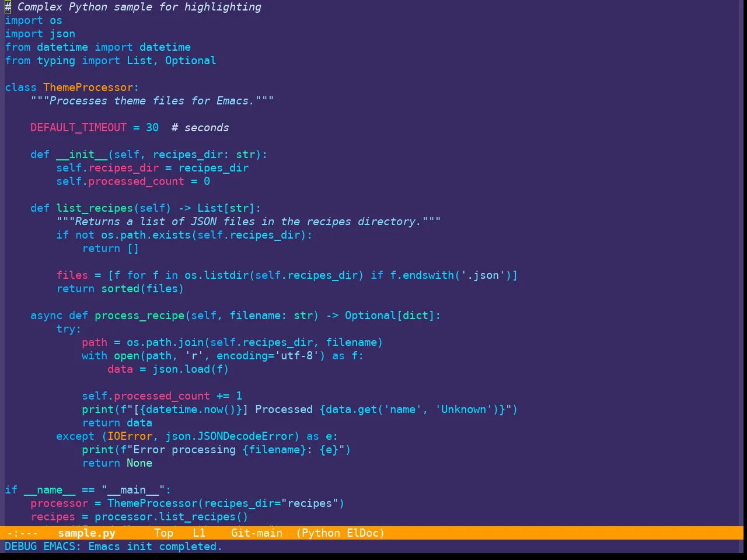The width and height of the screenshot is (747, 560).
Task: Click 'return sorted(files)' line
Action: click(120, 289)
